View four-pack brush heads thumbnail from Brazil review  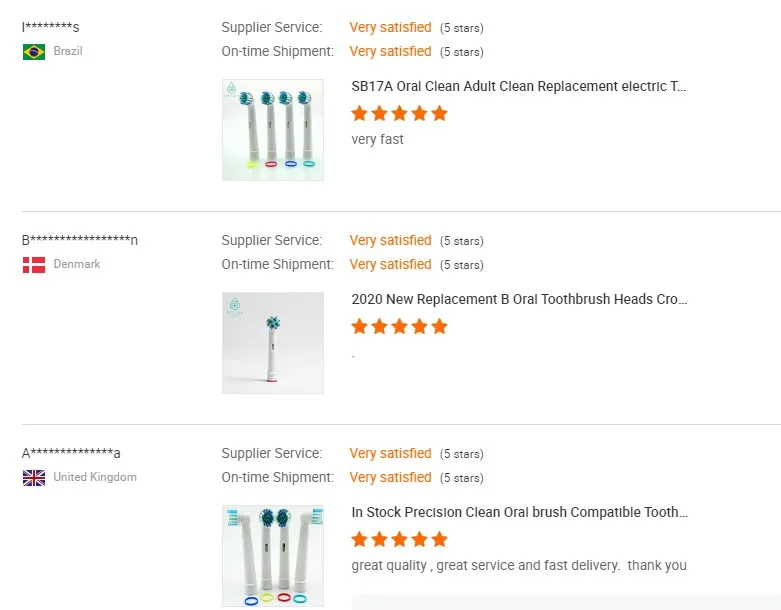click(x=273, y=130)
